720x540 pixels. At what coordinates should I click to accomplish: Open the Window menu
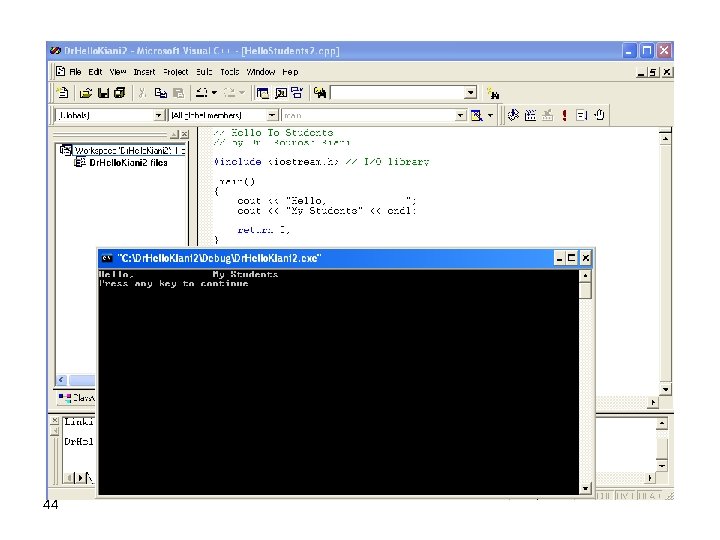coord(261,72)
